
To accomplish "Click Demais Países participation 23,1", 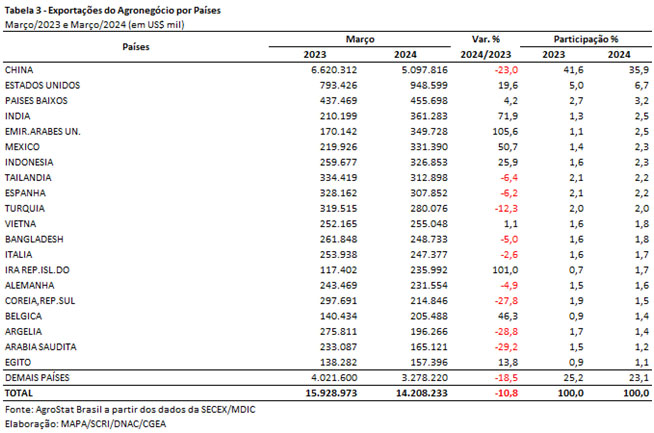I will [639, 378].
